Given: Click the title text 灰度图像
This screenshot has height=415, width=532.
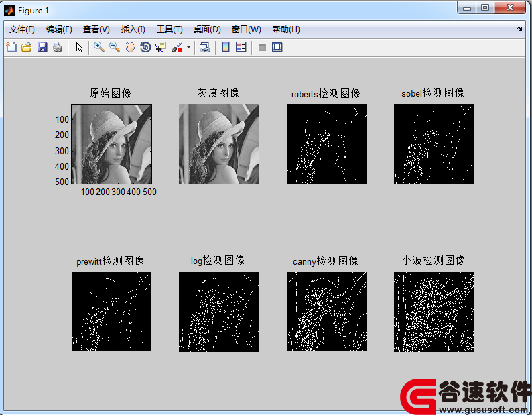Looking at the screenshot, I should (x=218, y=93).
